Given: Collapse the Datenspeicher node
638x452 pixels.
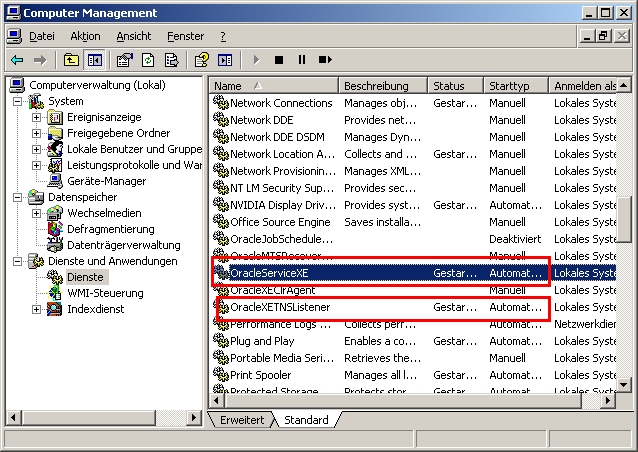Looking at the screenshot, I should click(17, 197).
